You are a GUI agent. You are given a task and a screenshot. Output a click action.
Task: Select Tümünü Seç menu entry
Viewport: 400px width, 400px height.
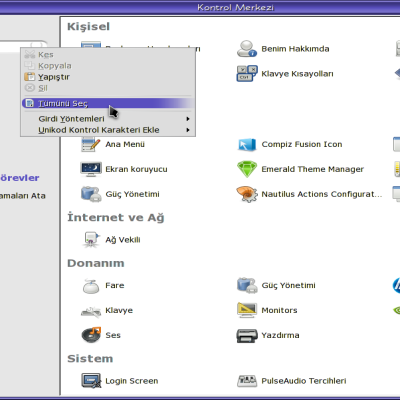pos(108,103)
